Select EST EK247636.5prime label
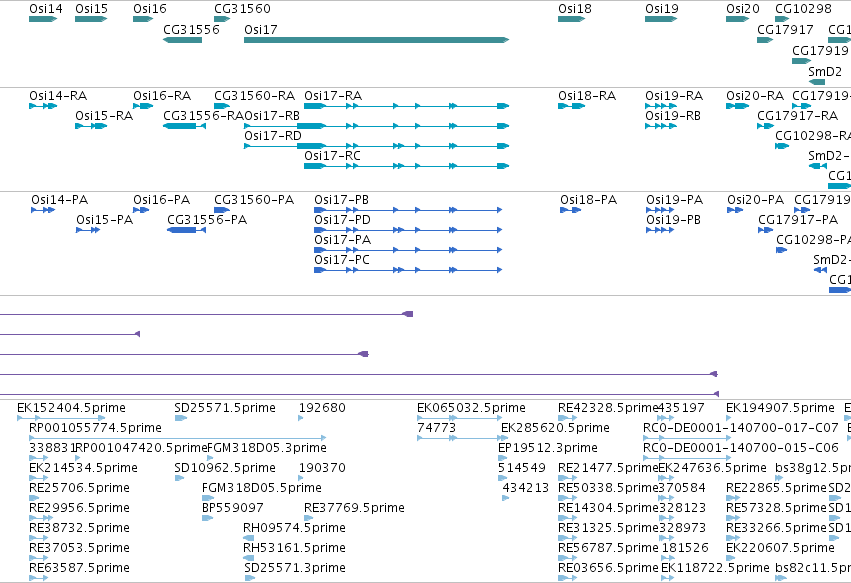This screenshot has width=851, height=583. pyautogui.click(x=712, y=468)
